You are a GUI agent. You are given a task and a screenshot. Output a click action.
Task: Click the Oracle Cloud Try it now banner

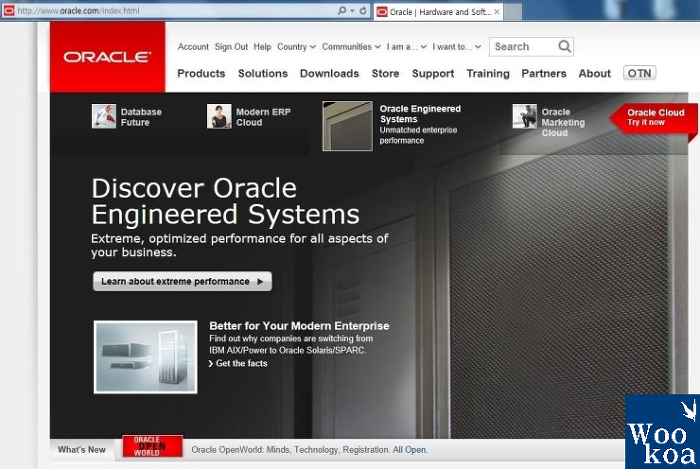coord(654,118)
